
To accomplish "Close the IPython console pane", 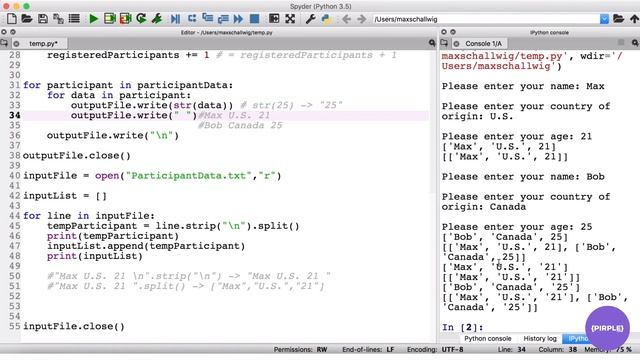I will (444, 32).
